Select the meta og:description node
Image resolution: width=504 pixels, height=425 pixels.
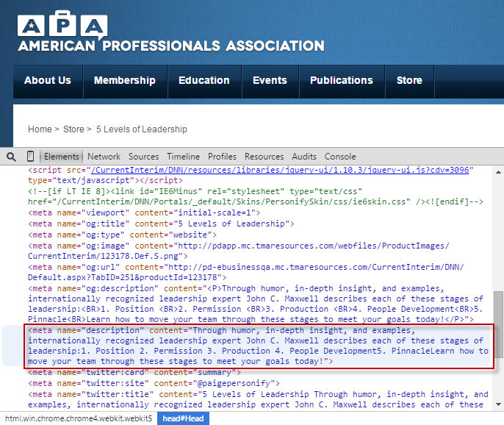click(256, 304)
